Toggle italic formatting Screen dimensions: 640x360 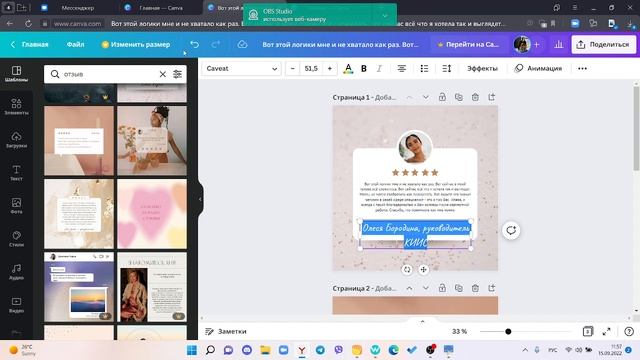tap(379, 69)
